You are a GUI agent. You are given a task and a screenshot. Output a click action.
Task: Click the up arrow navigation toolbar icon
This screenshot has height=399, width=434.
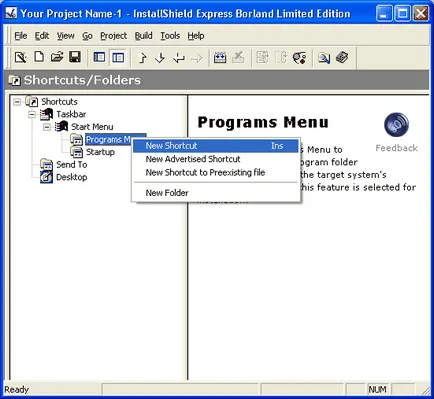click(x=143, y=58)
